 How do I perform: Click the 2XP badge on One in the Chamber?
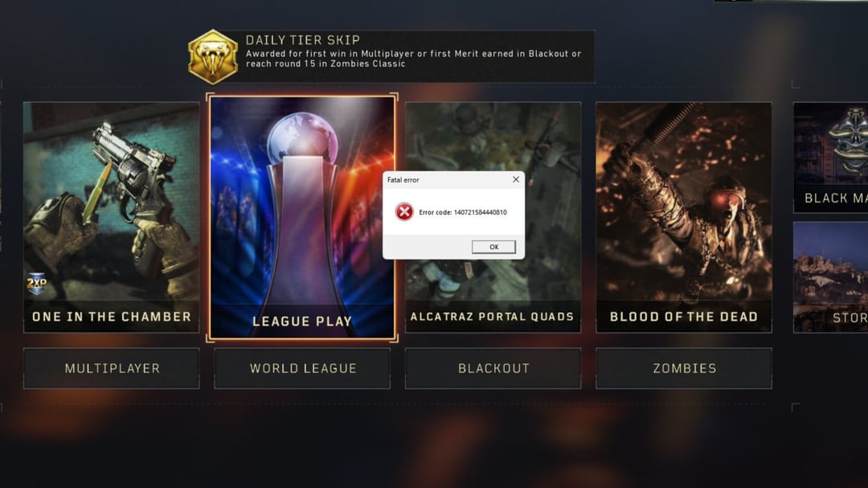pos(36,283)
